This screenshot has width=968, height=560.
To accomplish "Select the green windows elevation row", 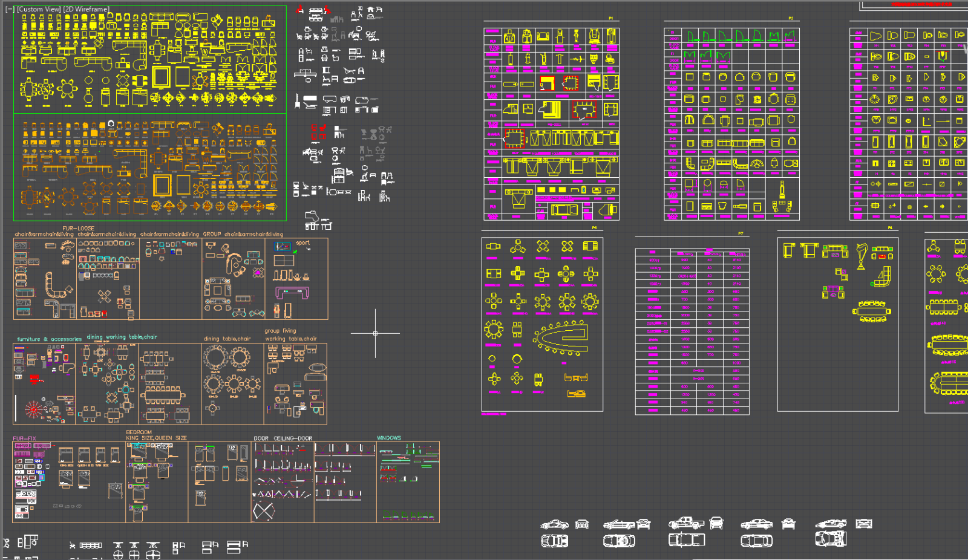I will click(x=407, y=515).
